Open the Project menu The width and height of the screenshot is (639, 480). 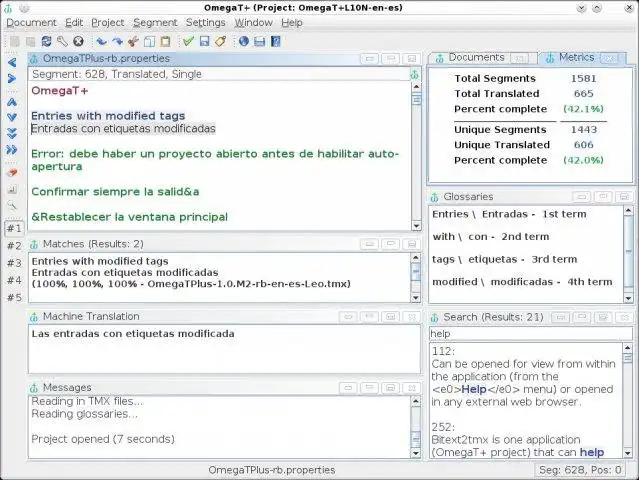click(108, 23)
